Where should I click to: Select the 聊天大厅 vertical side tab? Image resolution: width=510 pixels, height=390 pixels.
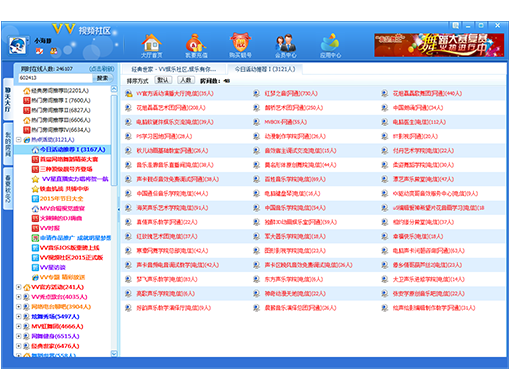point(8,99)
